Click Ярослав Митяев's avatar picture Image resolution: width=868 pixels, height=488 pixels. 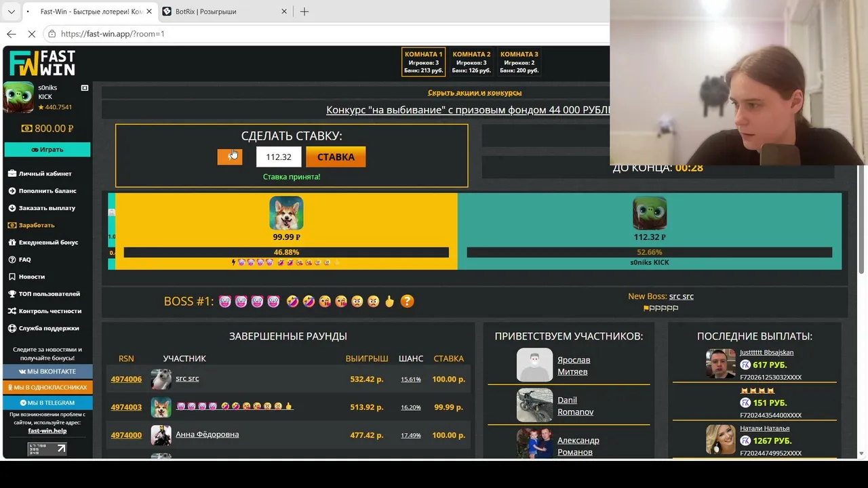click(534, 365)
